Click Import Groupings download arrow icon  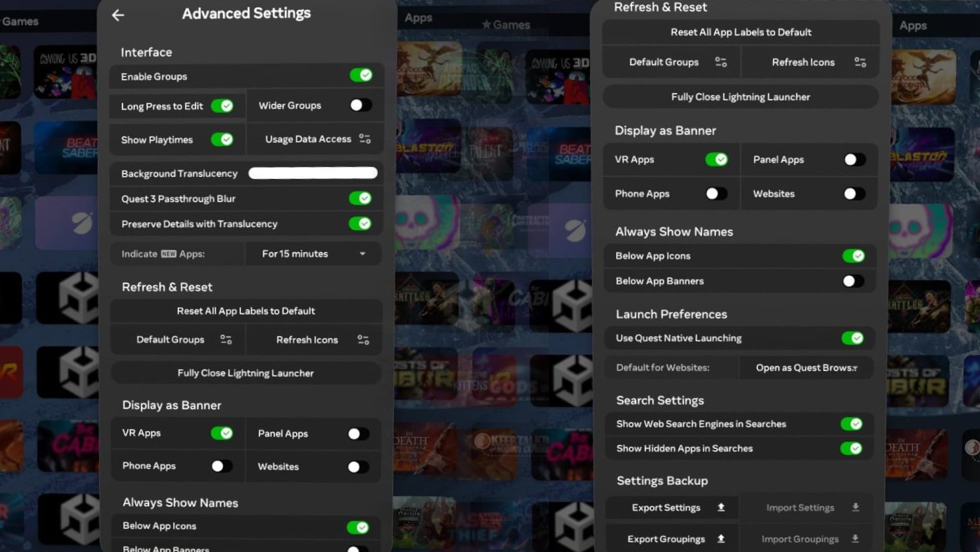(856, 539)
